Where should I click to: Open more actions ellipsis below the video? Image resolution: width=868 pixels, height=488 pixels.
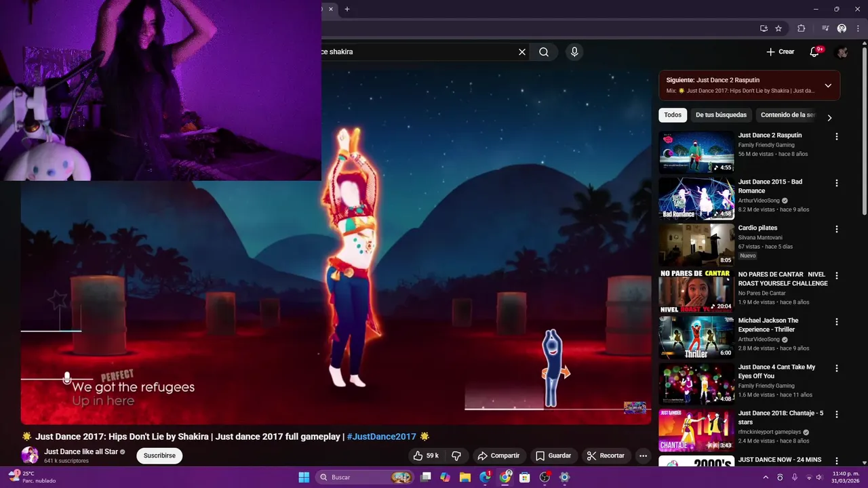click(643, 455)
